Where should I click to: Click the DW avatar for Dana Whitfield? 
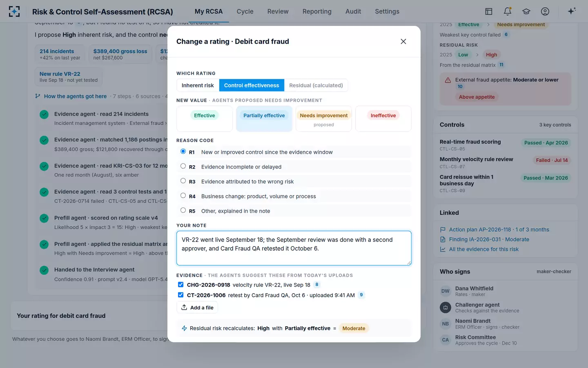445,291
